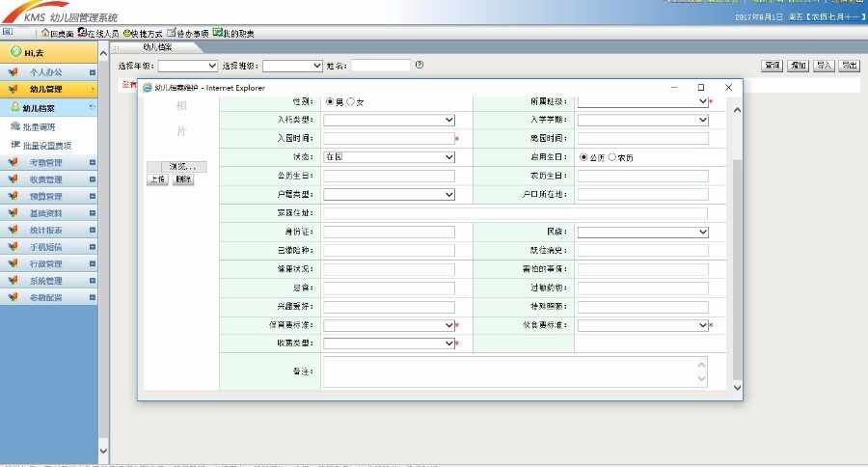Click the rooster icon beside 基础资料
This screenshot has width=868, height=467.
(x=13, y=212)
